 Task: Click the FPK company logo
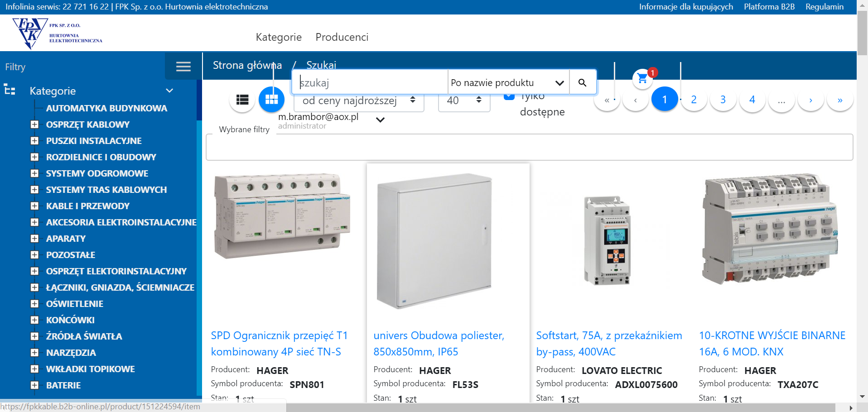(58, 33)
